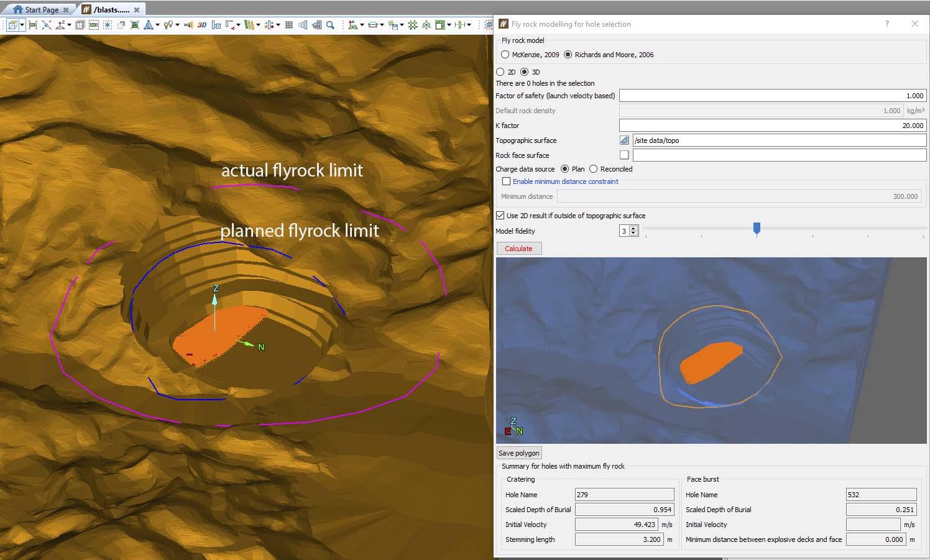Expand the lightbulb lighting dropdown arrow
Screen dimensions: 930x560
177,25
